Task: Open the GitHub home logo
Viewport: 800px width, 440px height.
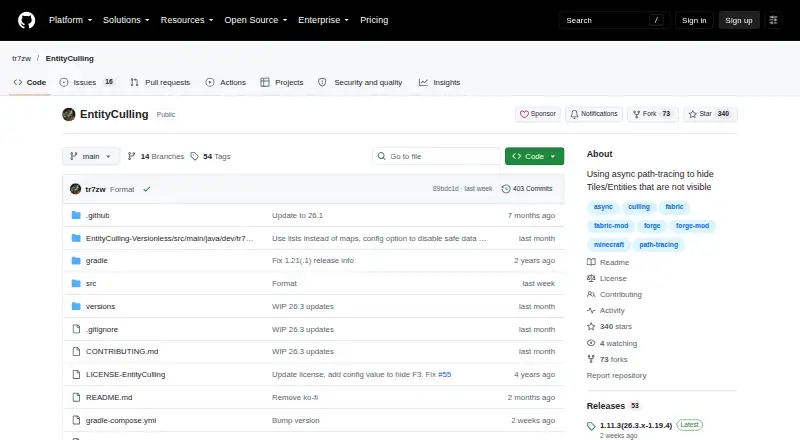Action: pos(27,20)
